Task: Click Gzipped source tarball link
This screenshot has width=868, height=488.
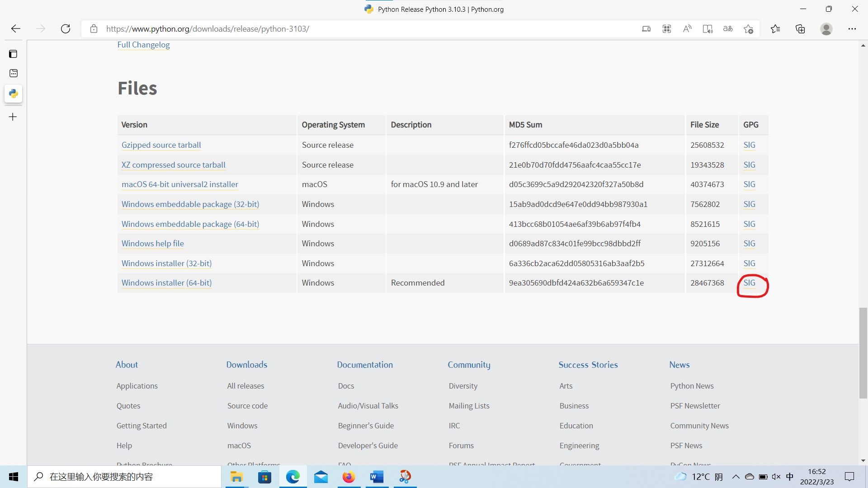Action: 161,145
